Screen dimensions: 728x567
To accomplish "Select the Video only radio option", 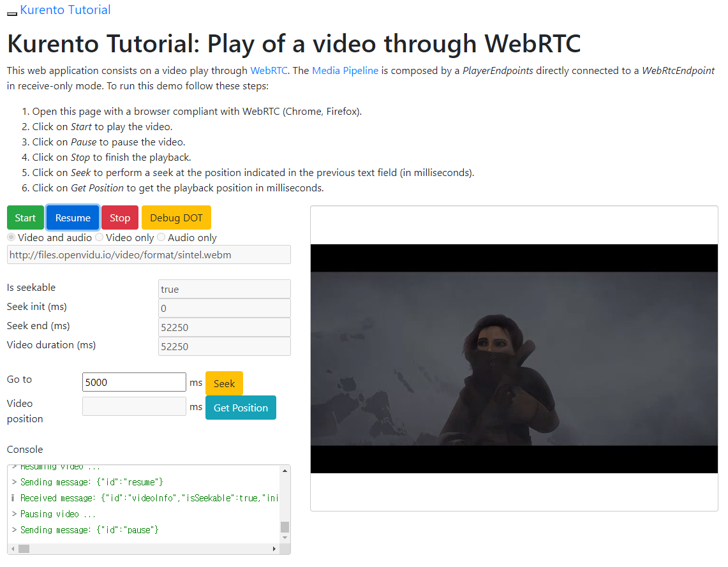I will click(x=99, y=237).
